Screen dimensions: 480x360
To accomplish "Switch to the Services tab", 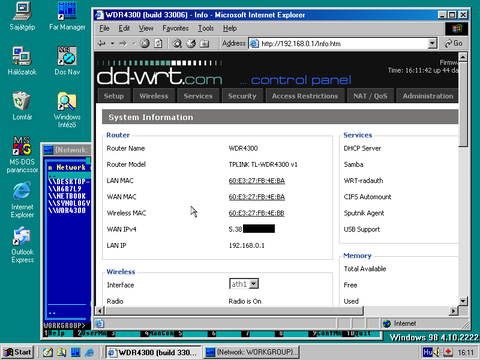I will point(198,96).
